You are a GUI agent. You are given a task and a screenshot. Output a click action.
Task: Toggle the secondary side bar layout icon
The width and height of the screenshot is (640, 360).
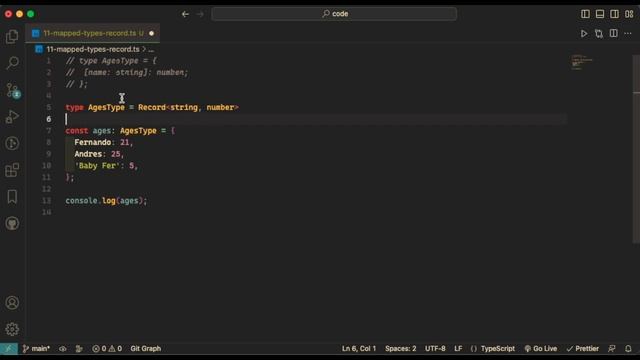pyautogui.click(x=614, y=14)
